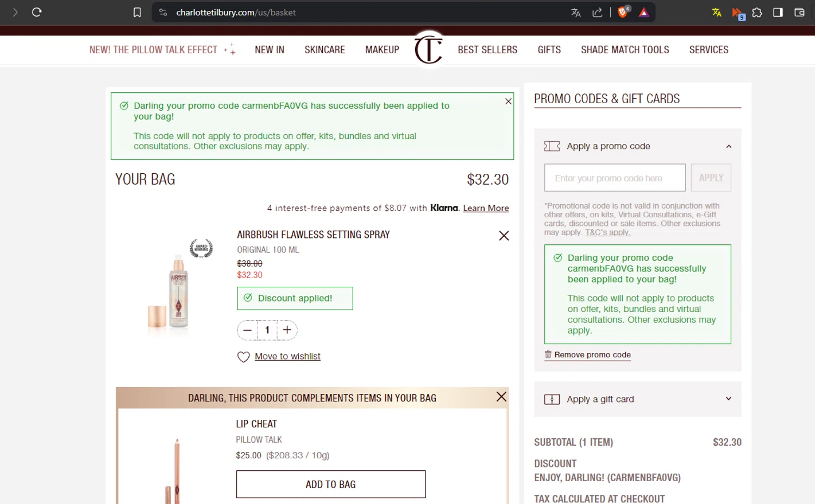Click the Discount applied! badge
The width and height of the screenshot is (815, 504).
[295, 298]
